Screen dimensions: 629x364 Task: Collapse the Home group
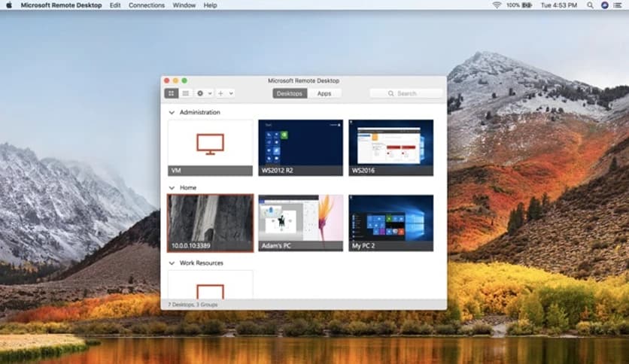(x=172, y=188)
